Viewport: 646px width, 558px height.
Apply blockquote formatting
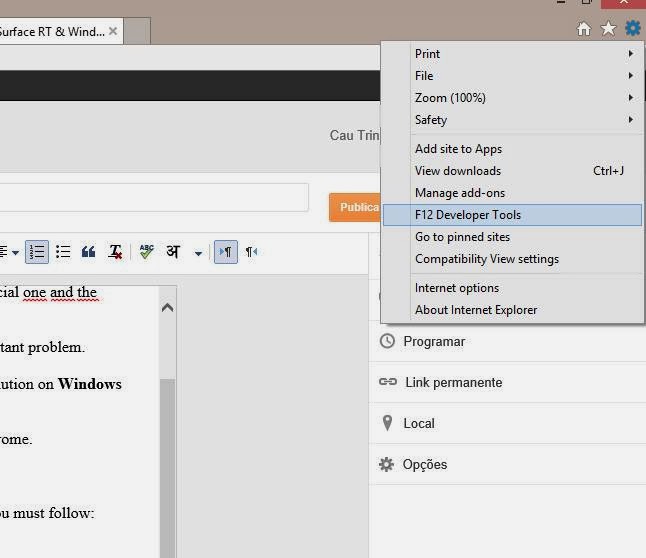[89, 252]
